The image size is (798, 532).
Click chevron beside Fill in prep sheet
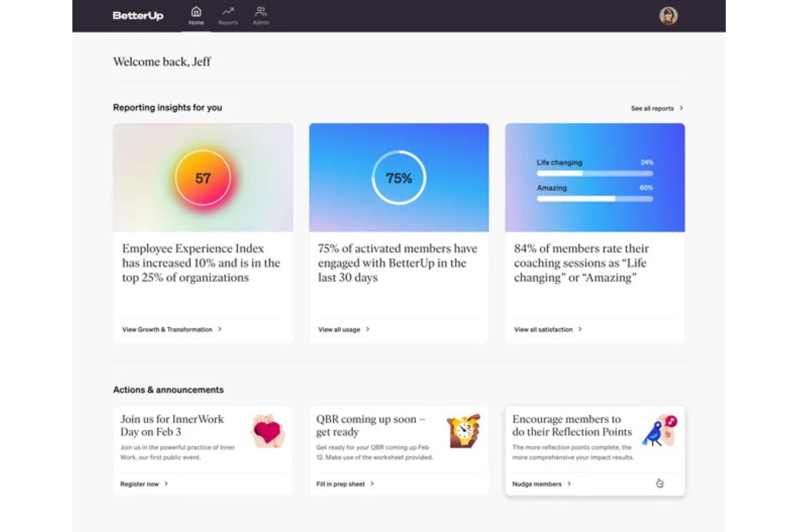372,483
